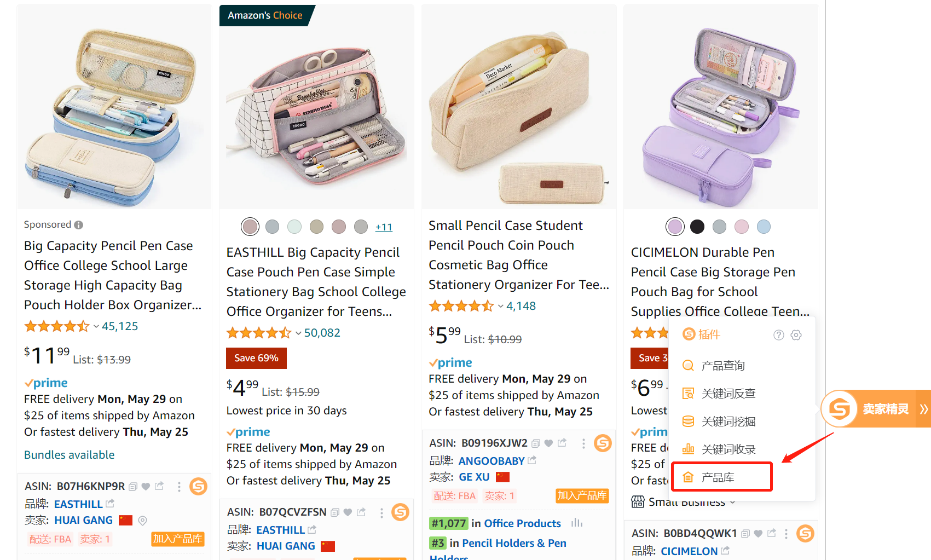This screenshot has height=560, width=931.
Task: Click the orange S logo beside ASIN B09196XJW2
Action: 603,443
